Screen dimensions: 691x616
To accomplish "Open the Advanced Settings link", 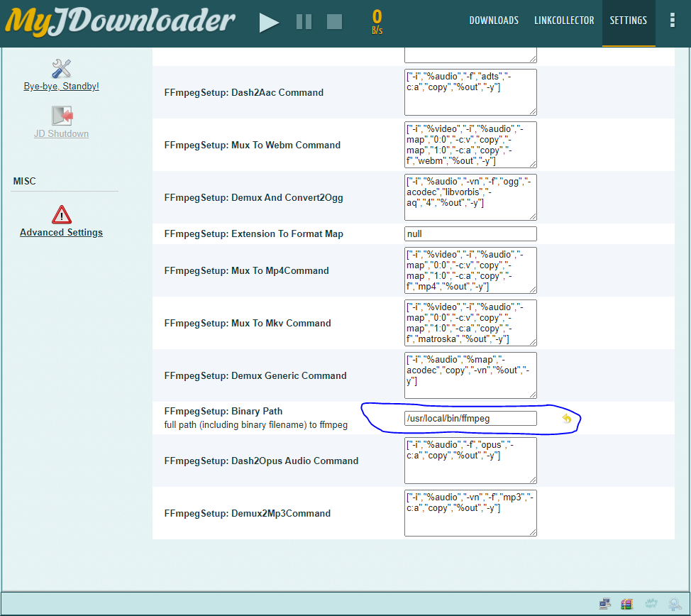I will click(x=61, y=232).
